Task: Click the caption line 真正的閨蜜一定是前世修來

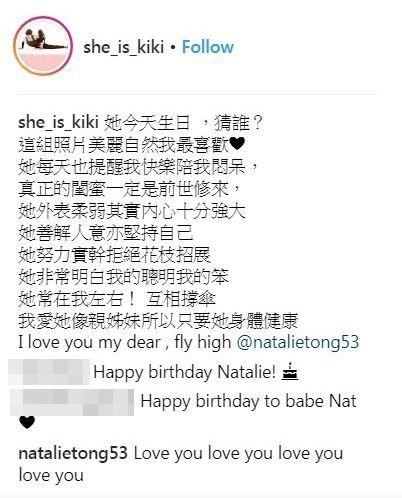Action: (129, 189)
